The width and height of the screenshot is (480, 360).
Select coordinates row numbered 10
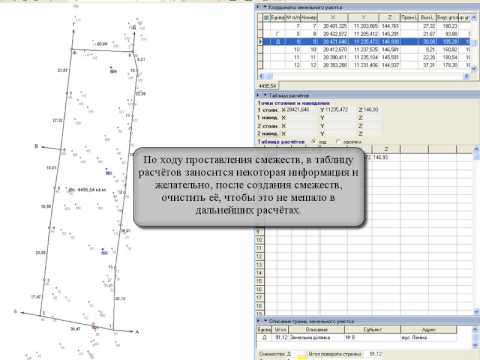[367, 49]
